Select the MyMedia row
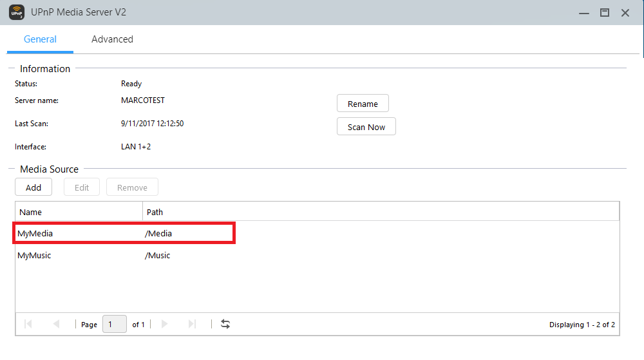 pyautogui.click(x=124, y=233)
